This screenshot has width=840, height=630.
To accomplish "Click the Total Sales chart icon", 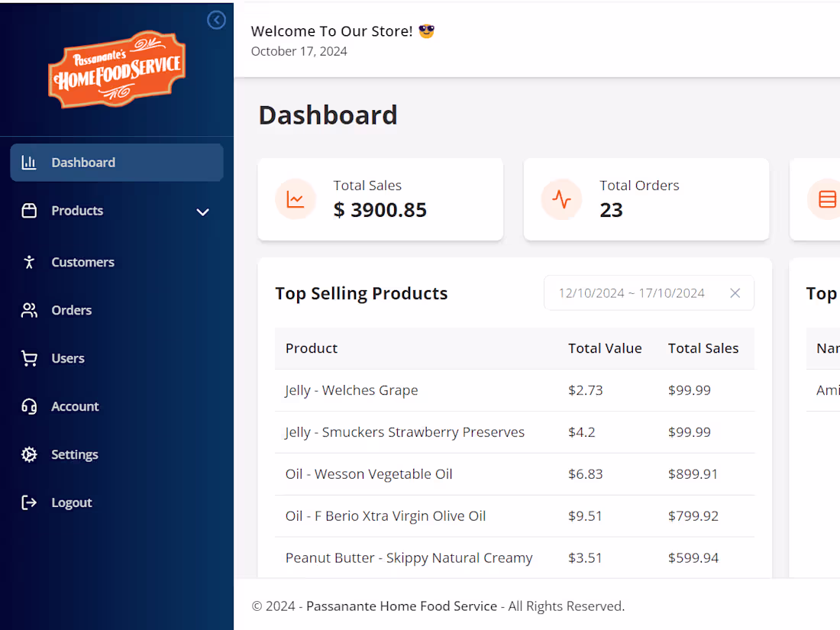I will click(x=296, y=199).
